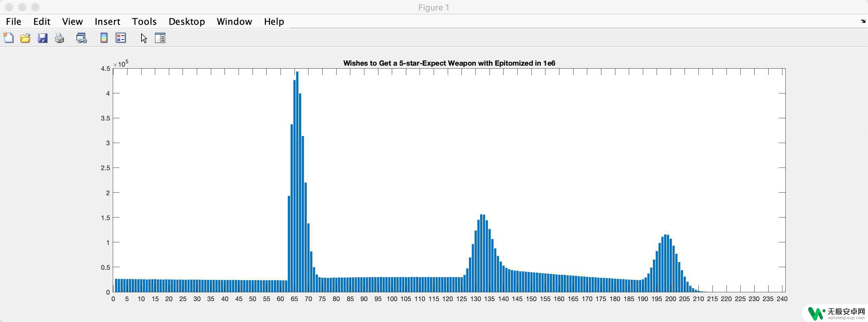This screenshot has width=868, height=322.
Task: Click the x-axis tick label 130
Action: coord(476,299)
